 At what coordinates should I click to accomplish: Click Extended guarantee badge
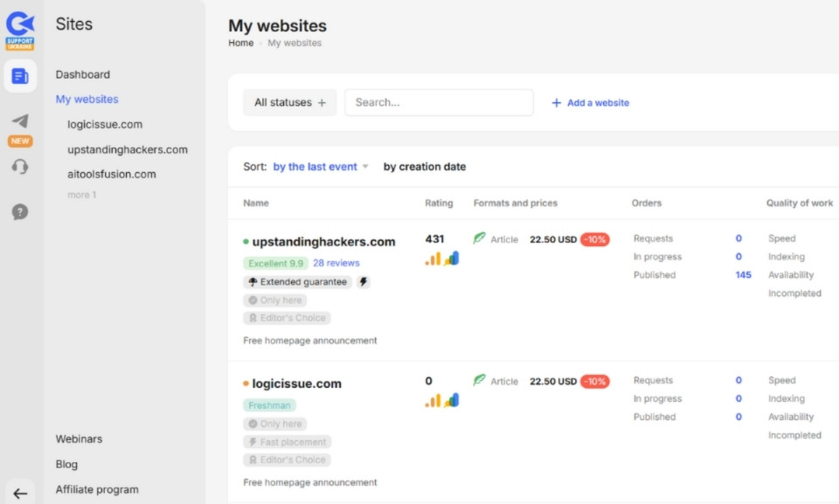click(297, 282)
